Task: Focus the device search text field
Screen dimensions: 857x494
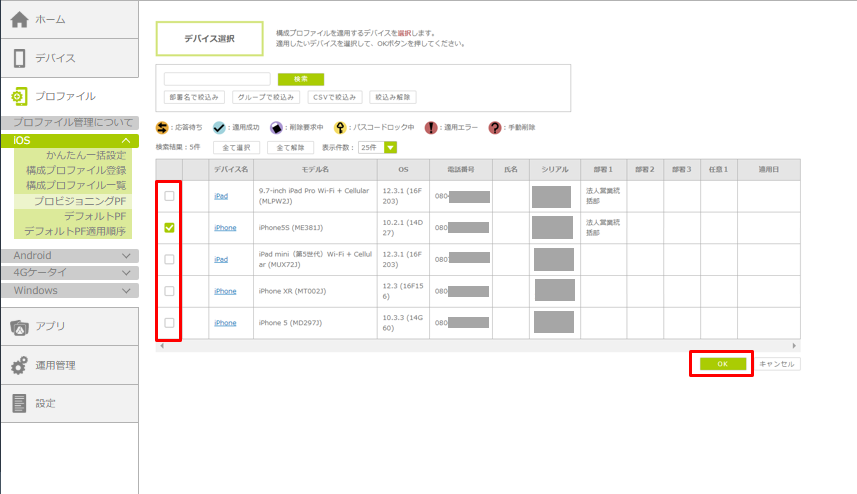Action: pos(217,79)
